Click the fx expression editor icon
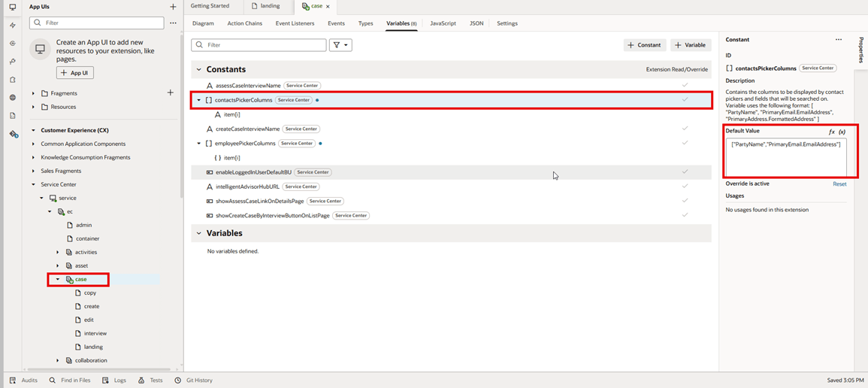Image resolution: width=868 pixels, height=388 pixels. [831, 132]
